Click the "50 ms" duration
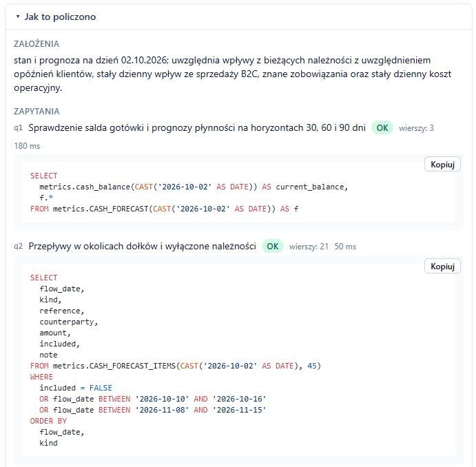This screenshot has width=476, height=467. 345,247
